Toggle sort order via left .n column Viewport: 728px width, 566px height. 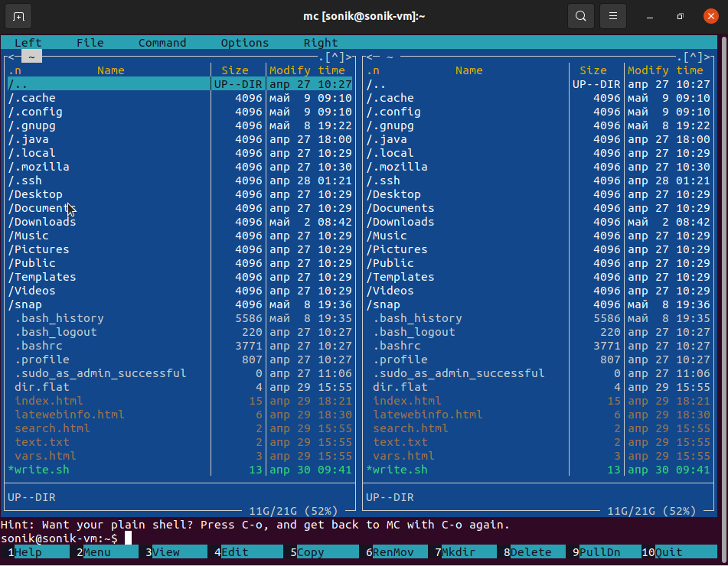point(15,70)
